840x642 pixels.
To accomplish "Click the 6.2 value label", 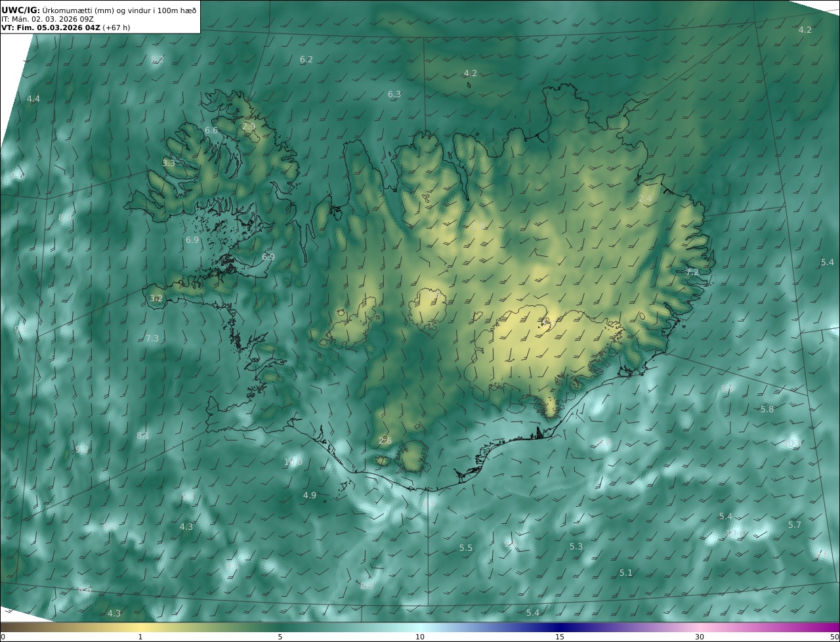I will pyautogui.click(x=306, y=59).
